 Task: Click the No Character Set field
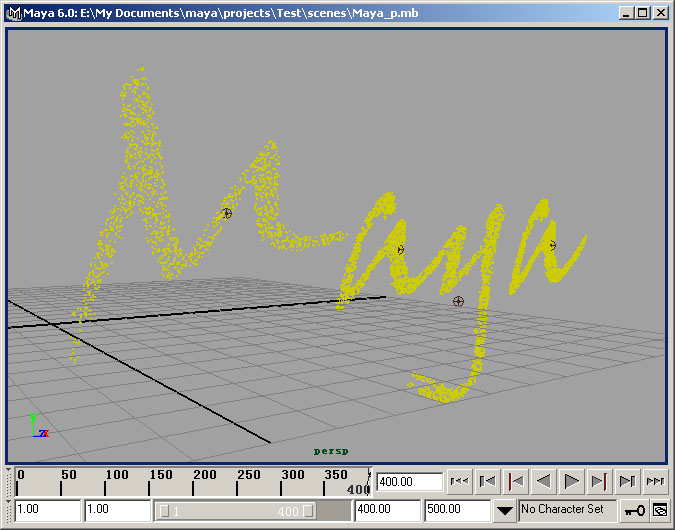click(x=568, y=510)
